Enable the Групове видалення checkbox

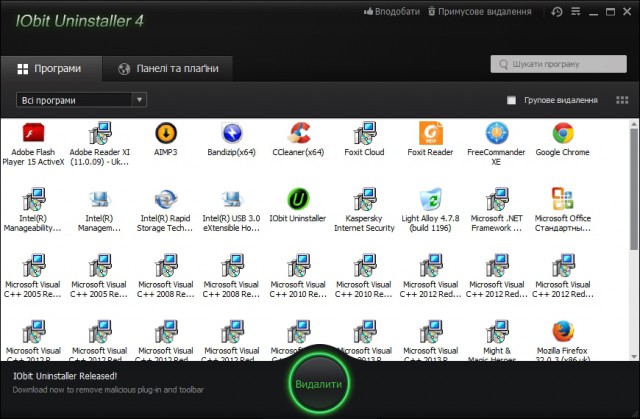(x=511, y=100)
